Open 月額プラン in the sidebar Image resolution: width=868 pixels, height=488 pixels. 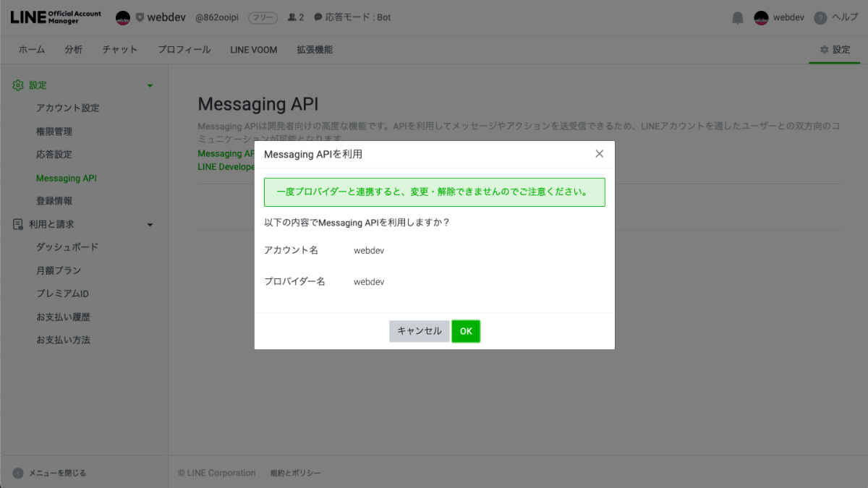click(x=59, y=270)
